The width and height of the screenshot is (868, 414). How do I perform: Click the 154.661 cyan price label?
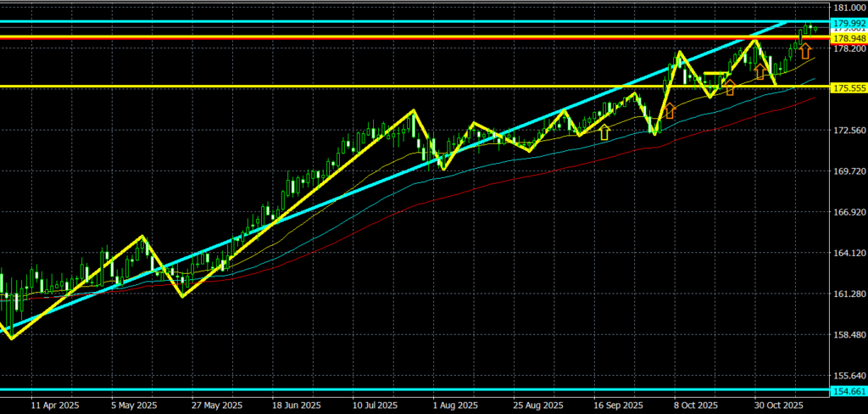click(849, 390)
